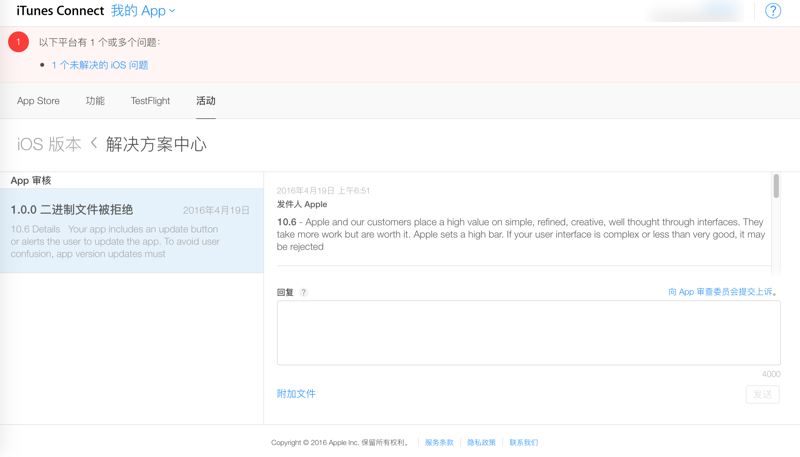Open the help question mark icon
Screen dimensions: 800x457
(x=773, y=11)
